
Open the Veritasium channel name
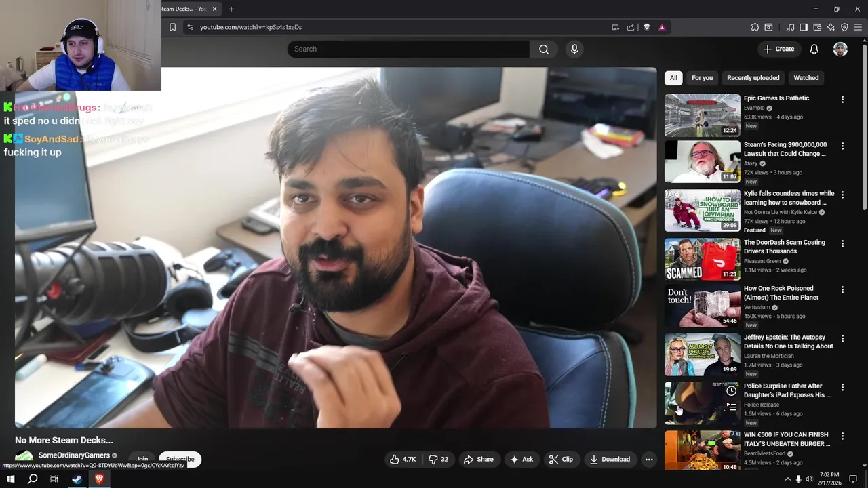pyautogui.click(x=758, y=307)
